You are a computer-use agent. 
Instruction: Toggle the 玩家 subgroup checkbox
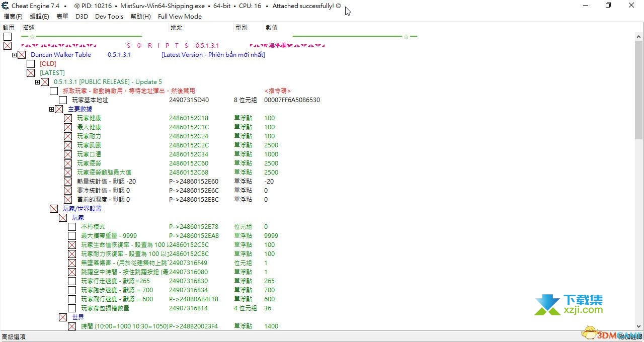pyautogui.click(x=63, y=218)
